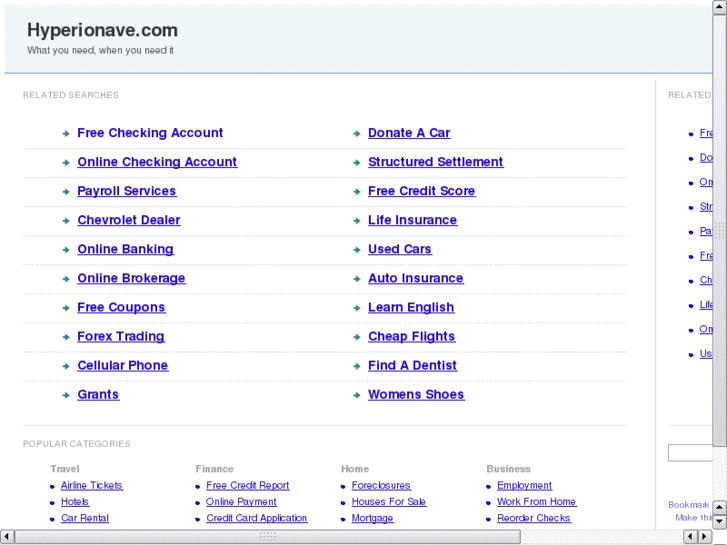Click the Grants link
The image size is (727, 545).
(x=98, y=395)
